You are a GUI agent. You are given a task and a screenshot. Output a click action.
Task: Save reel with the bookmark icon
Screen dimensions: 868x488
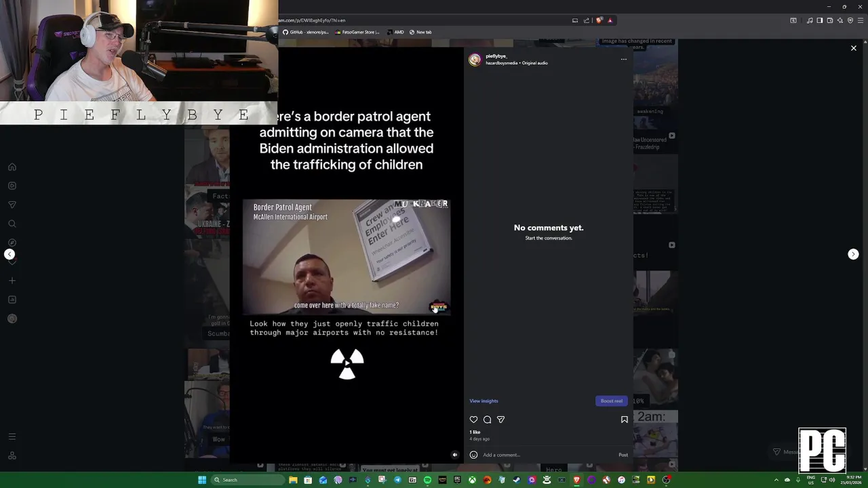pyautogui.click(x=625, y=420)
